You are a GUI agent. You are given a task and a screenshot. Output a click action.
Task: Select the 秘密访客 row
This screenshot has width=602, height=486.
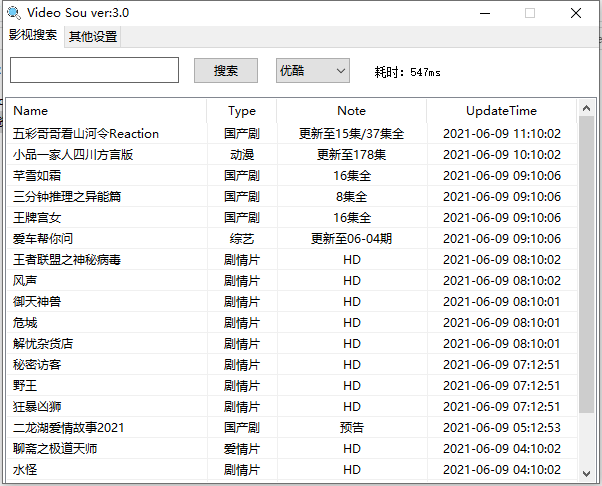pos(292,365)
